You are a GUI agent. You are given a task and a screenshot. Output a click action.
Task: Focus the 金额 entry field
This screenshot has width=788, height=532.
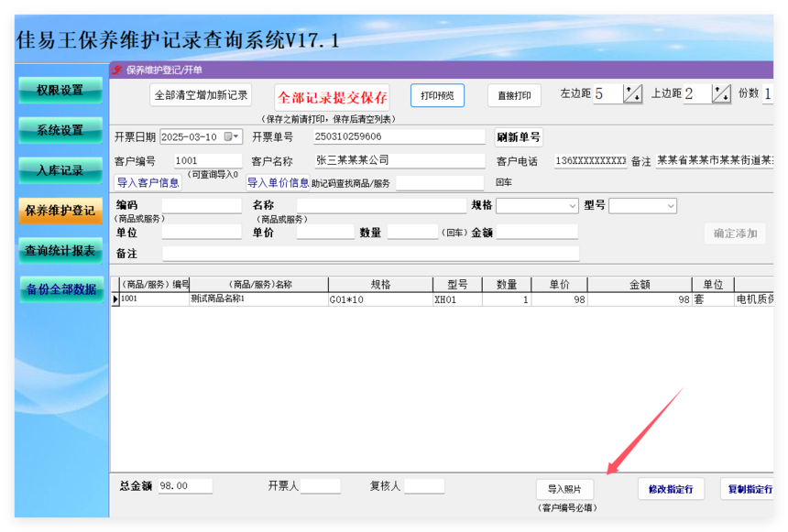point(537,232)
